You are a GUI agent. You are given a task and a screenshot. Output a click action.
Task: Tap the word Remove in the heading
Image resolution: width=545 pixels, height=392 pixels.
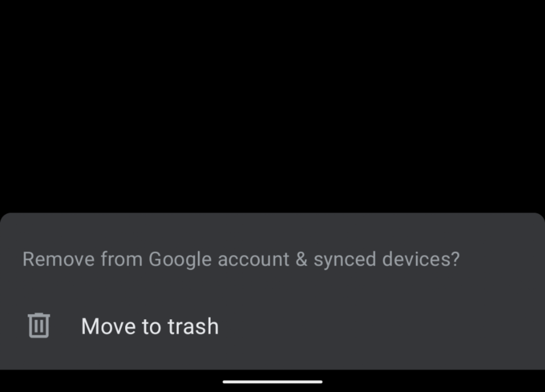[x=59, y=259]
